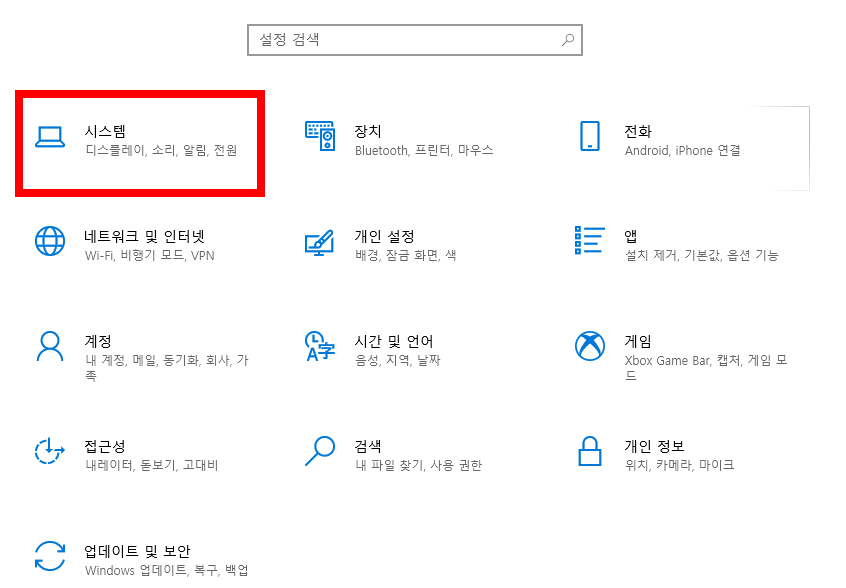
Task: Click the magnifier inside the search box
Action: coord(566,39)
